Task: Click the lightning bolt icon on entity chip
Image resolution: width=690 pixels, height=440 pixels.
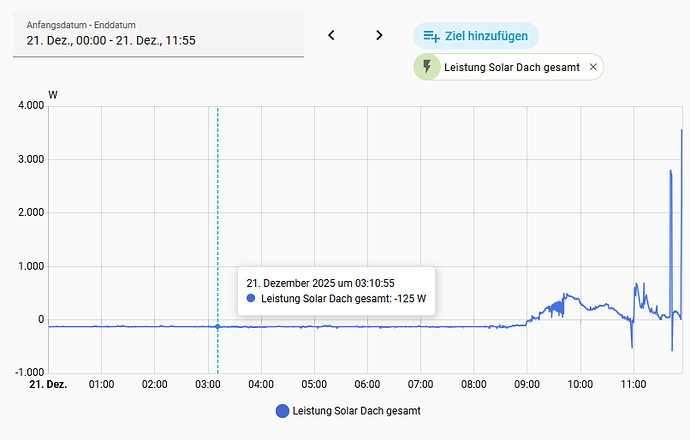Action: click(427, 67)
